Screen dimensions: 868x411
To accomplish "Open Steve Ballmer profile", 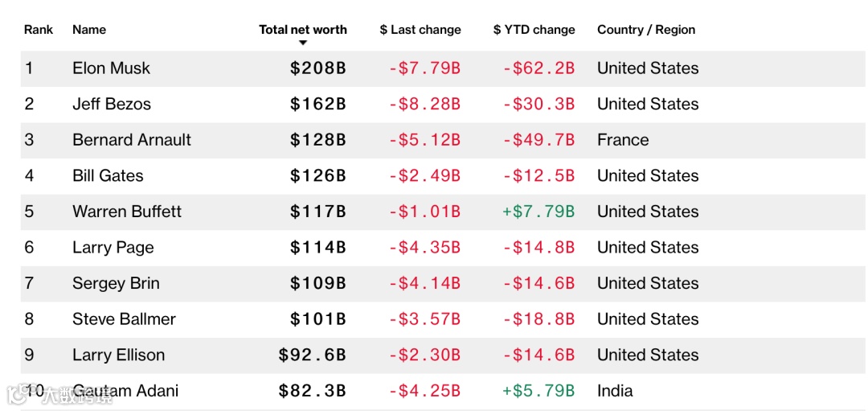I will click(124, 319).
